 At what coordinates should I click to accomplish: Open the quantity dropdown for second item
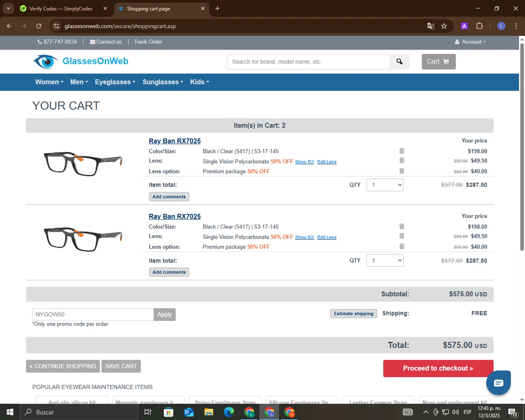[385, 260]
